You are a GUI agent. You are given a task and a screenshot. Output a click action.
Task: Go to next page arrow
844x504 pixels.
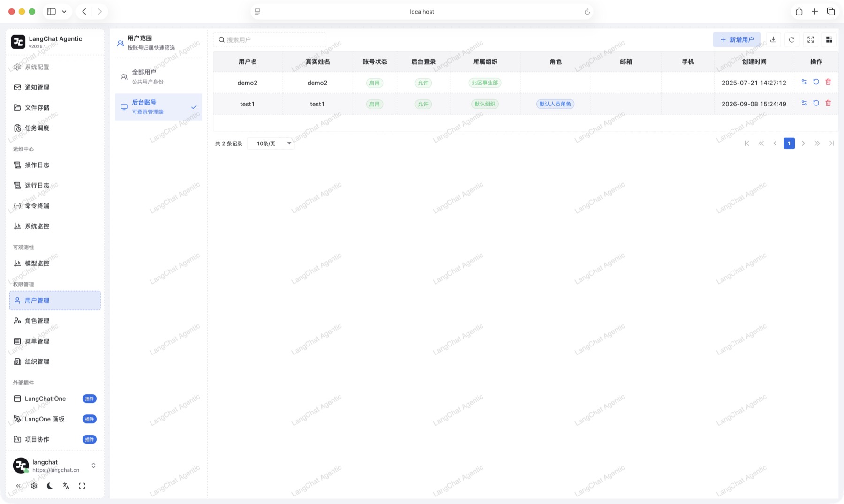tap(803, 143)
